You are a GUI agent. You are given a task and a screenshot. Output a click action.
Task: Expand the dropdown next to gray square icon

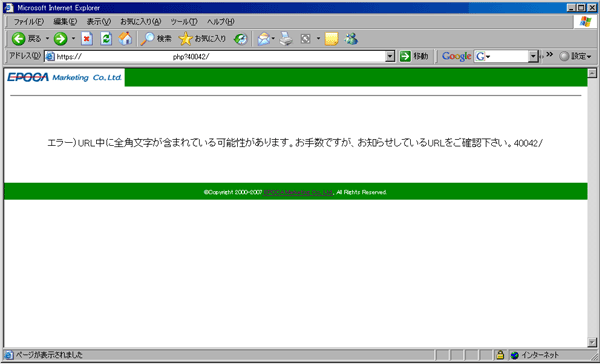point(318,39)
